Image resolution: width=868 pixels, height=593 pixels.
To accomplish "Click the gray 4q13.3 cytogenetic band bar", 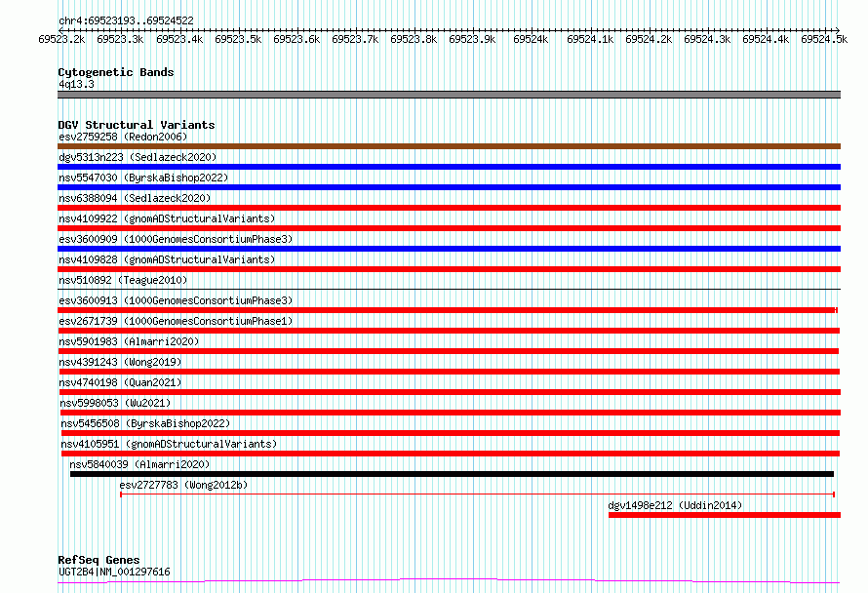I will [x=449, y=95].
